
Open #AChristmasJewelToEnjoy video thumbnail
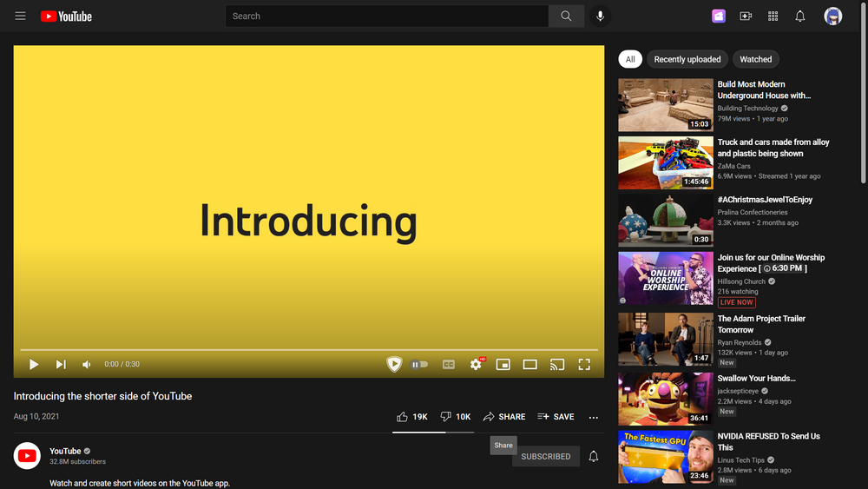(666, 221)
